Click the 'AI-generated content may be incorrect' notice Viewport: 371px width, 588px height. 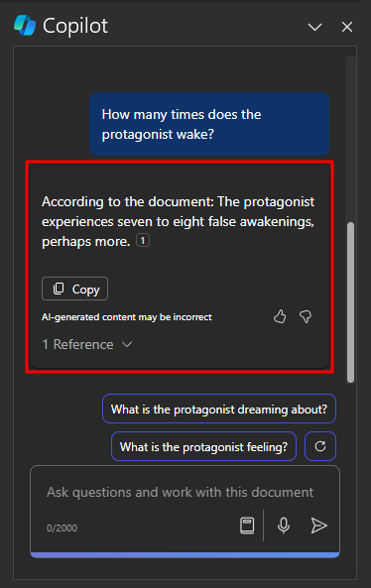127,317
